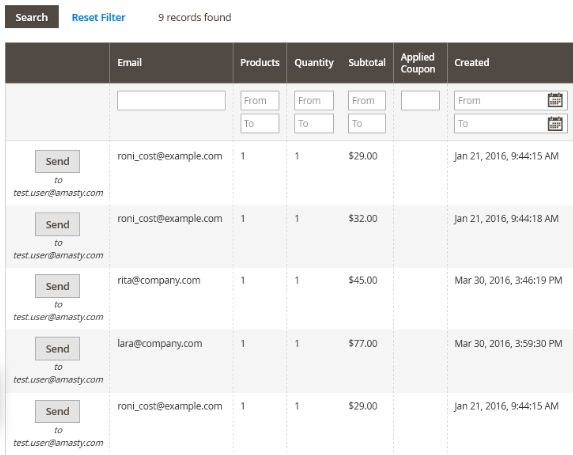Screen dimensions: 573x455
Task: Sort by the Subtotal column header
Action: click(367, 62)
